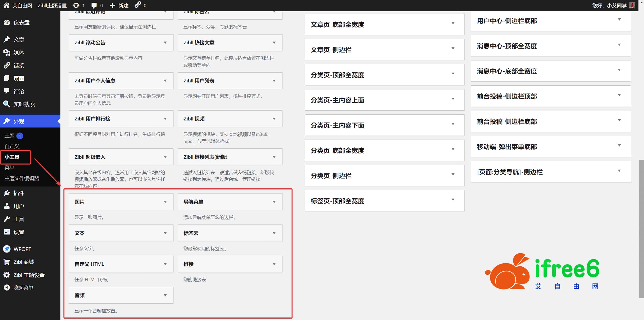Screen dimensions: 644x320
Task: Click the WPOPT sidebar icon
Action: (7, 249)
